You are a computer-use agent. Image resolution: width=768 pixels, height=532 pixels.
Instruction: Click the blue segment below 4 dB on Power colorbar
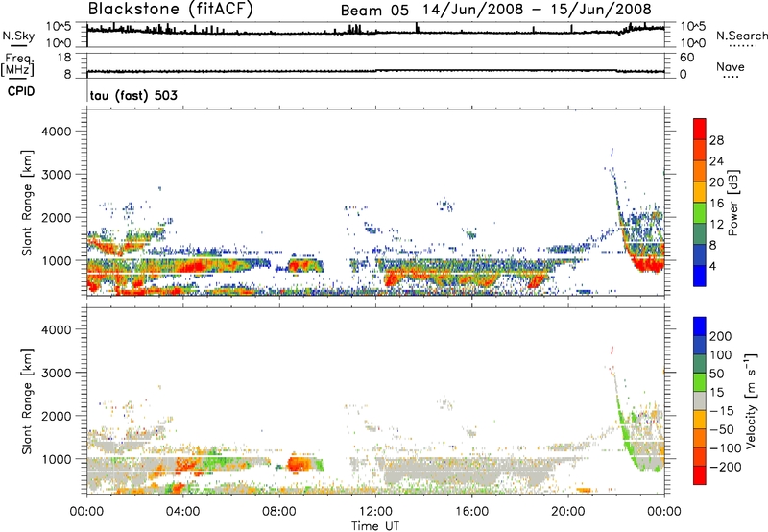700,276
